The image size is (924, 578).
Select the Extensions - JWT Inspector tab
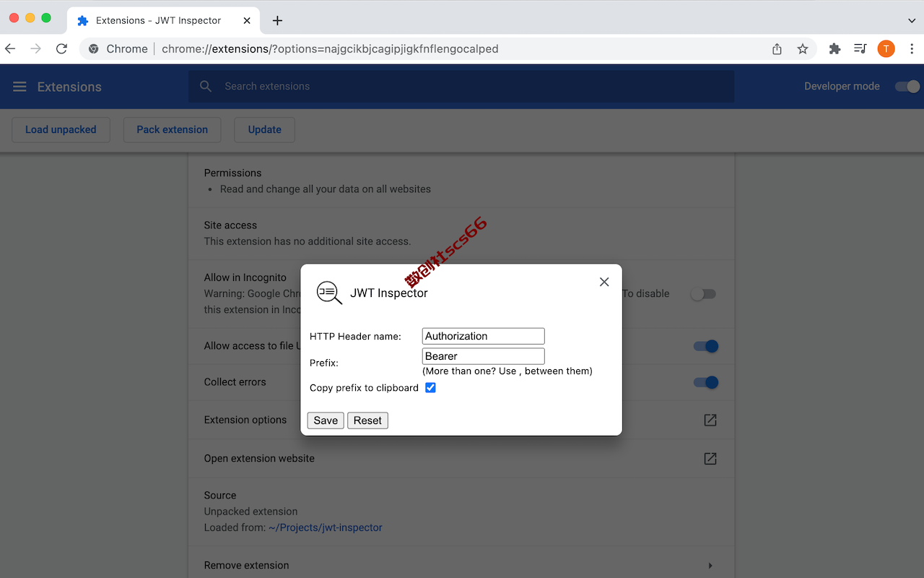[162, 20]
